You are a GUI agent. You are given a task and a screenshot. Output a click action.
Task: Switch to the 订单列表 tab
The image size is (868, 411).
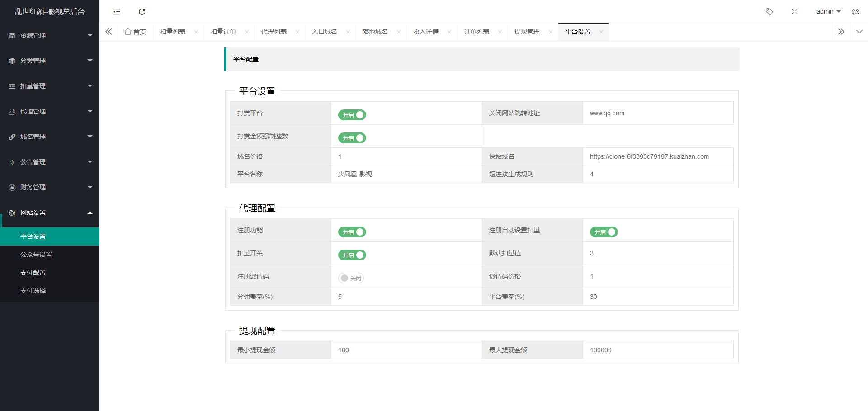tap(476, 32)
